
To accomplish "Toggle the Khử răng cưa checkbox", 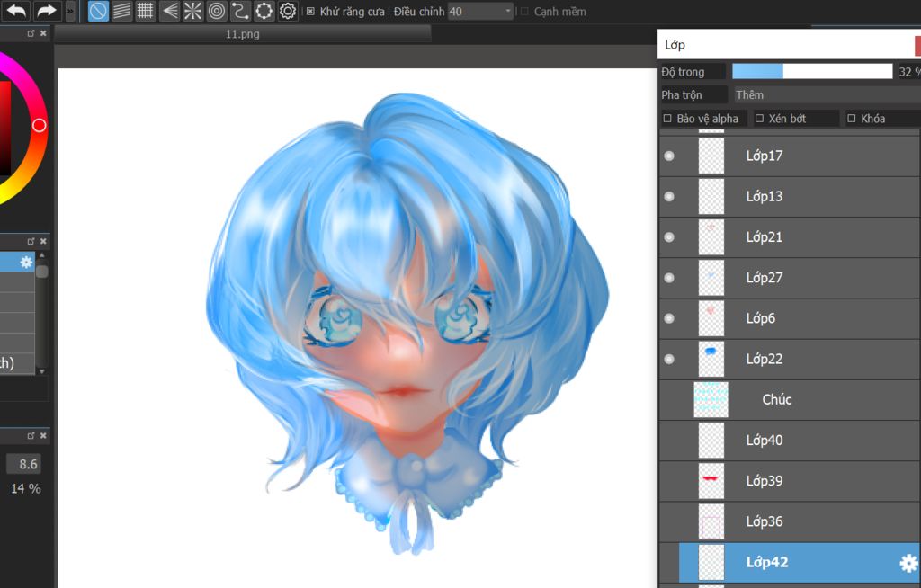I will (310, 11).
